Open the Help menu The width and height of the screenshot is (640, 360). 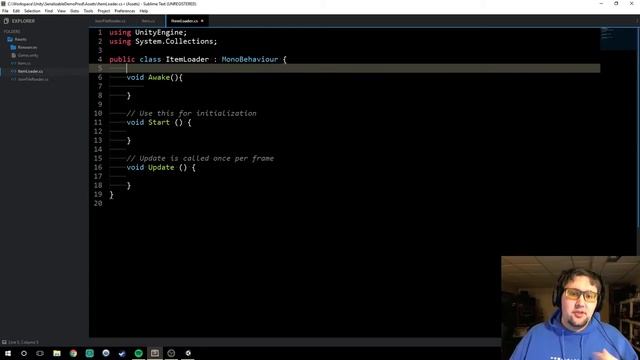144,11
